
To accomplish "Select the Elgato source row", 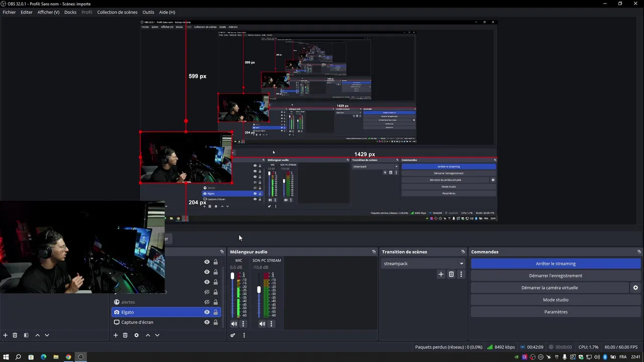I will click(167, 312).
